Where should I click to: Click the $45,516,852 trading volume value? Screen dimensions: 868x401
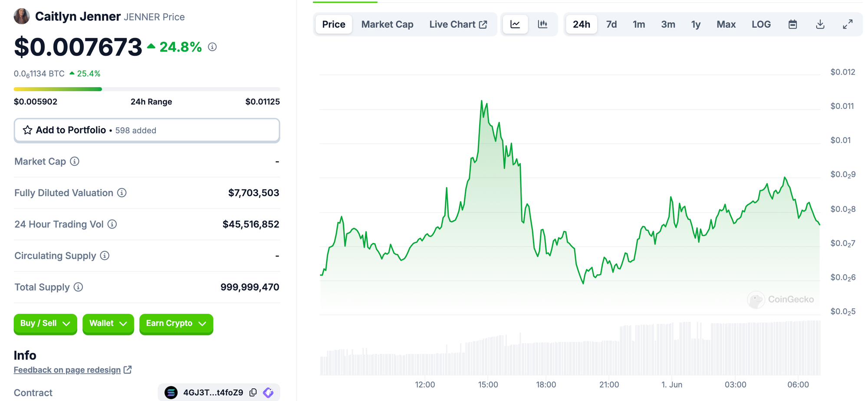[251, 224]
